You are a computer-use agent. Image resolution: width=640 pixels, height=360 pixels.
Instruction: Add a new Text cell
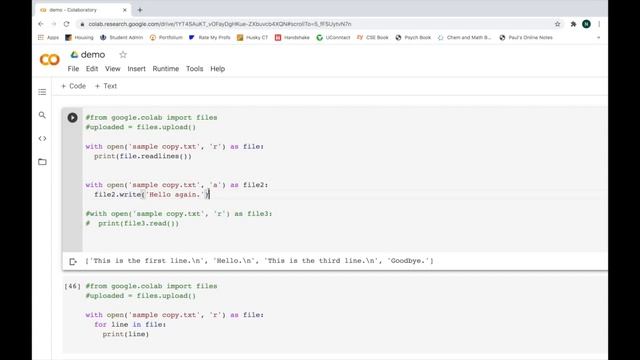coord(106,86)
